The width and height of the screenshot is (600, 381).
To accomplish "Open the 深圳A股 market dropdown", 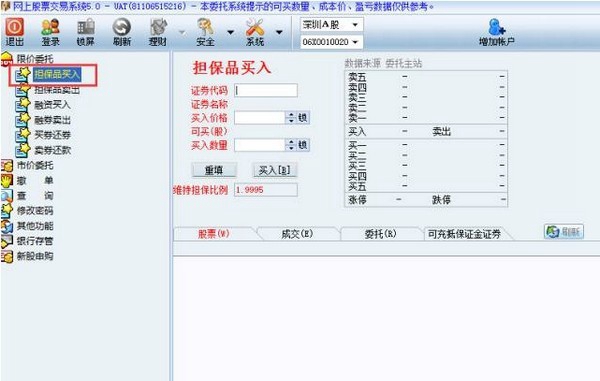I will [331, 25].
